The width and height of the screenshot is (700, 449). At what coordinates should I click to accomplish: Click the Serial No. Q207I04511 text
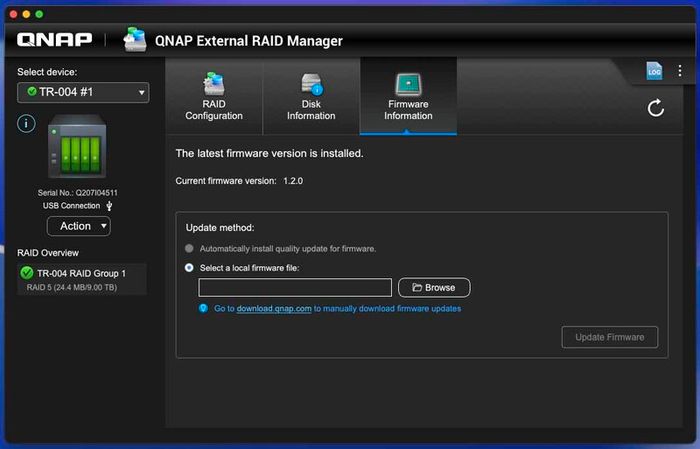[x=78, y=193]
